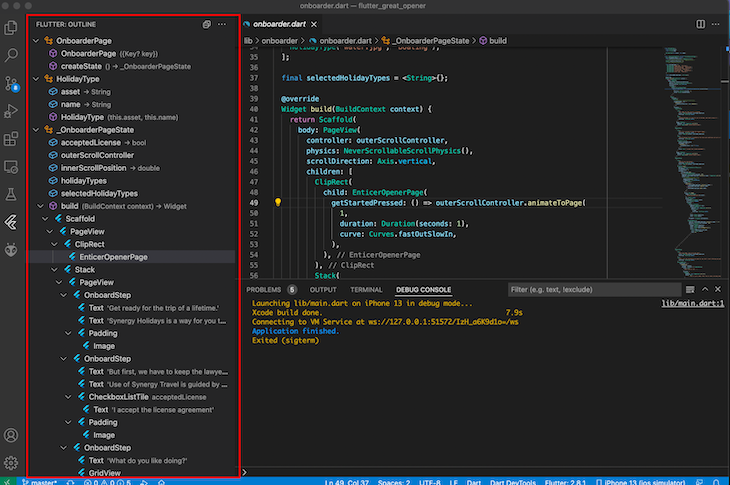Viewport: 730px width, 485px height.
Task: Follow the lib/main.dart:1 link in console
Action: [692, 304]
